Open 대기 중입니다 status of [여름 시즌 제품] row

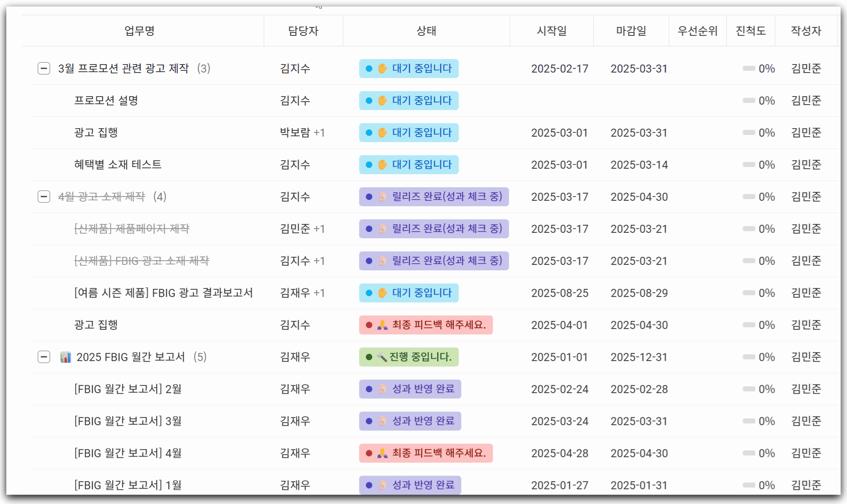409,293
